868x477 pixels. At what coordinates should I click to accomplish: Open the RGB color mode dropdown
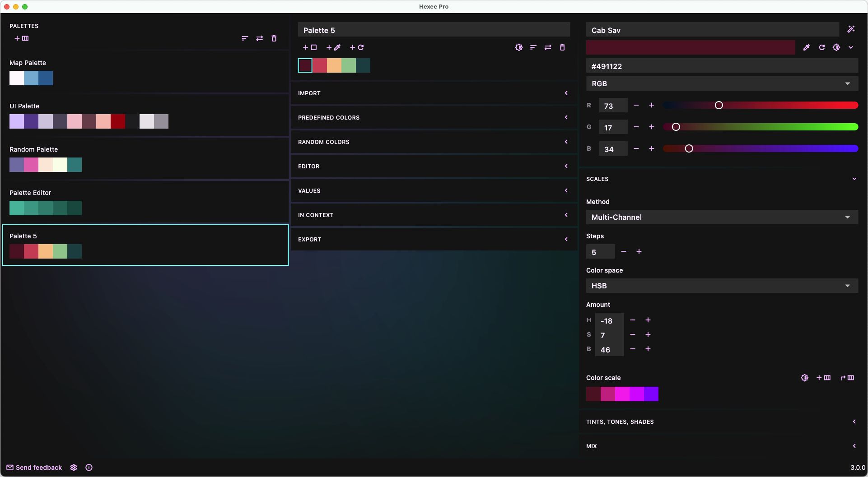click(721, 83)
